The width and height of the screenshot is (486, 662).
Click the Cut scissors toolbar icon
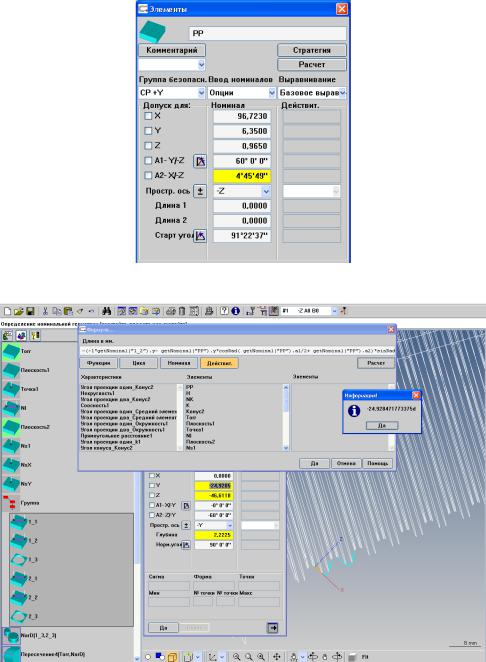[45, 311]
